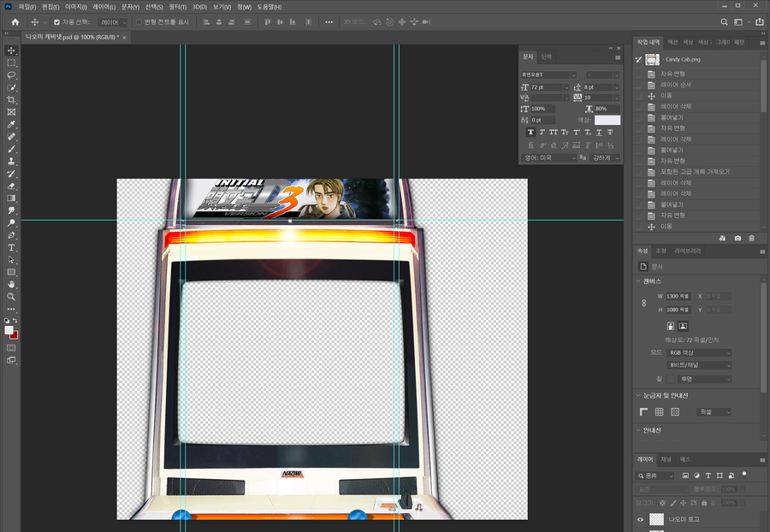Open font family 휴먼옛체 dropdown

click(548, 74)
